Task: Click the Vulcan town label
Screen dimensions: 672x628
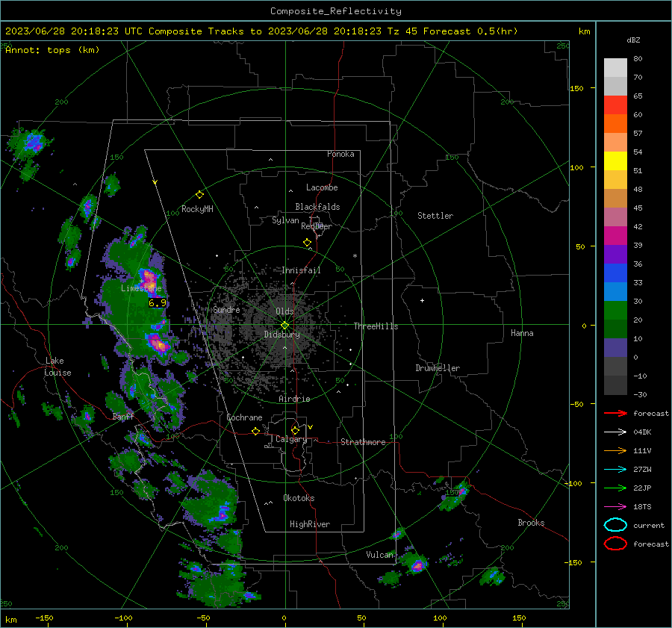Action: click(380, 555)
